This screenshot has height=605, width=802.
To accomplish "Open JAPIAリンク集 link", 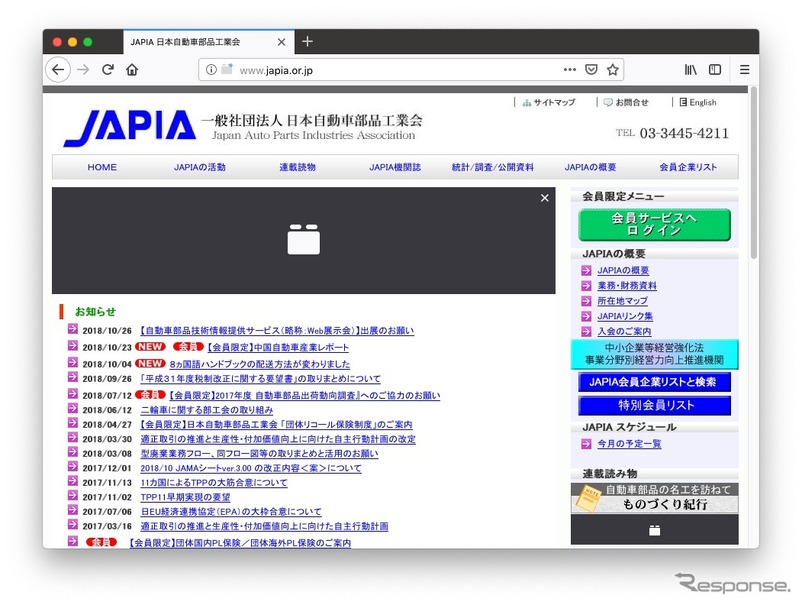I will [625, 316].
